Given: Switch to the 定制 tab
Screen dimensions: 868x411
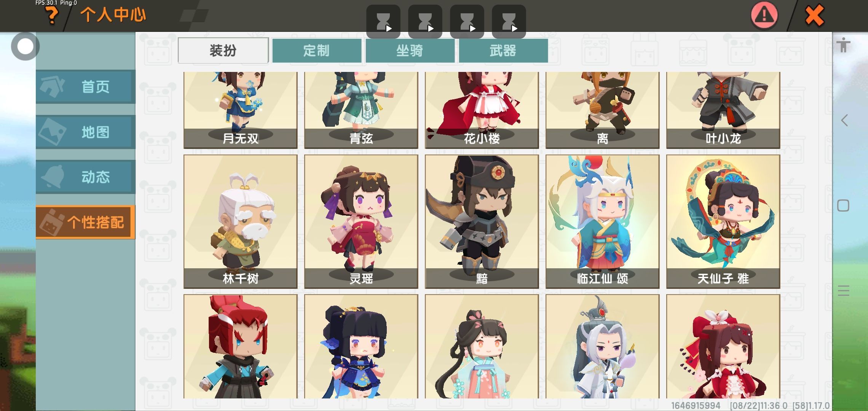Looking at the screenshot, I should 317,50.
